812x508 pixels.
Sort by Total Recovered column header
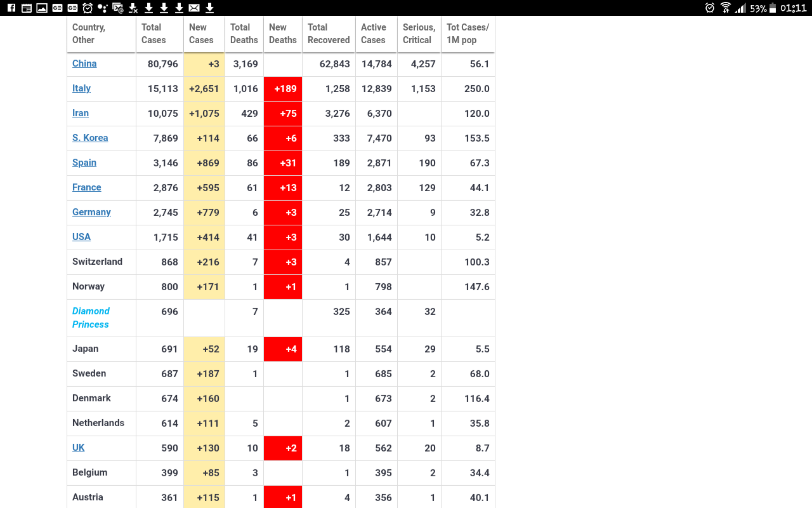click(x=329, y=34)
